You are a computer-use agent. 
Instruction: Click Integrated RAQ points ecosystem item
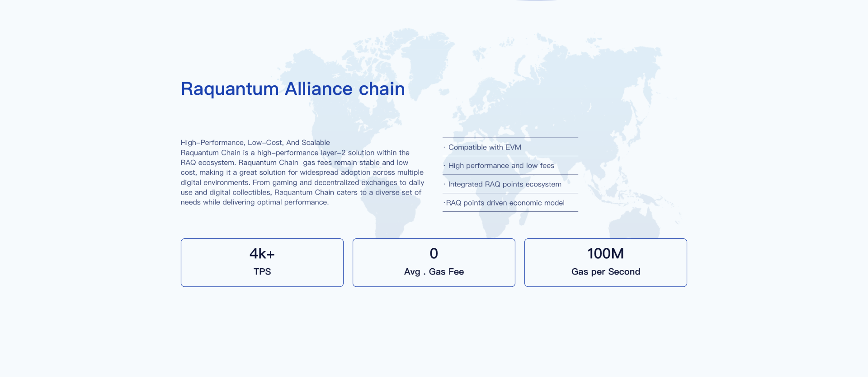(510, 184)
